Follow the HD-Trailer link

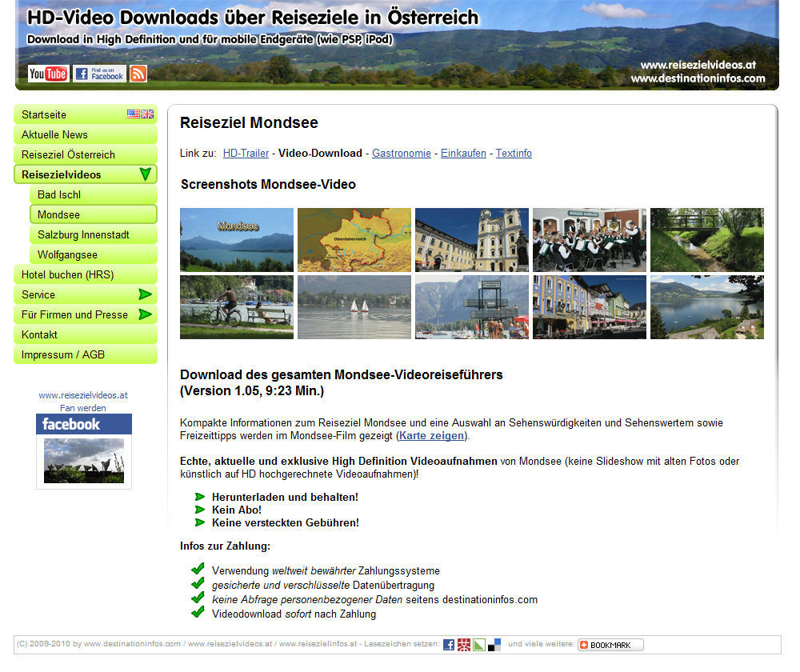(246, 153)
